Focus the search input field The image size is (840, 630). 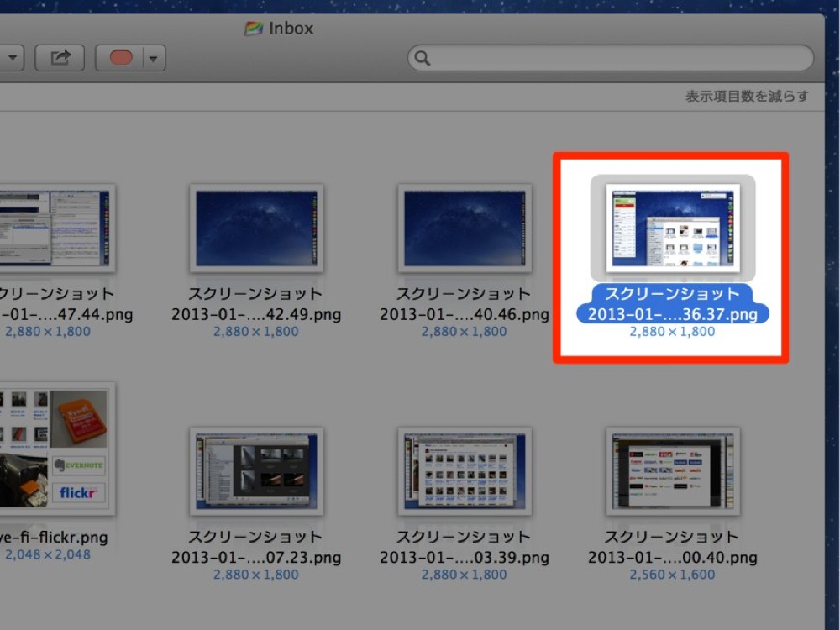tap(611, 58)
